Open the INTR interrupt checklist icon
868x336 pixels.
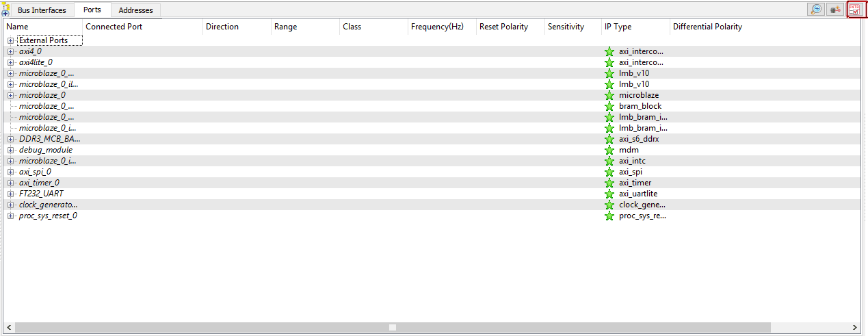[854, 9]
